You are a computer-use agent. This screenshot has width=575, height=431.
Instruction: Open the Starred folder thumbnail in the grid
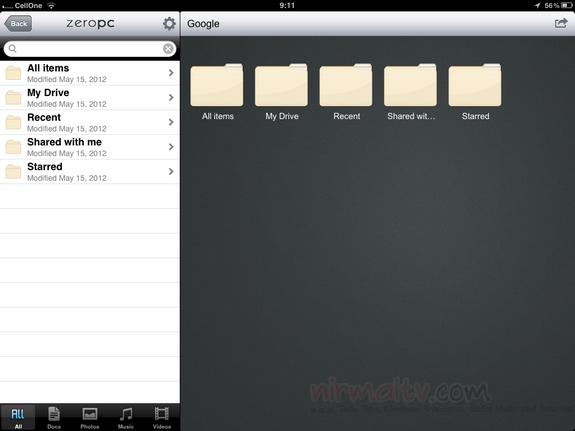(475, 85)
